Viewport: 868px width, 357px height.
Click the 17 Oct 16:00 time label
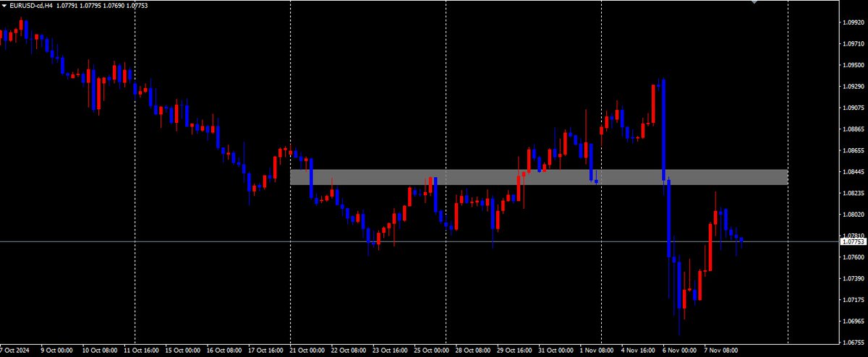266,350
